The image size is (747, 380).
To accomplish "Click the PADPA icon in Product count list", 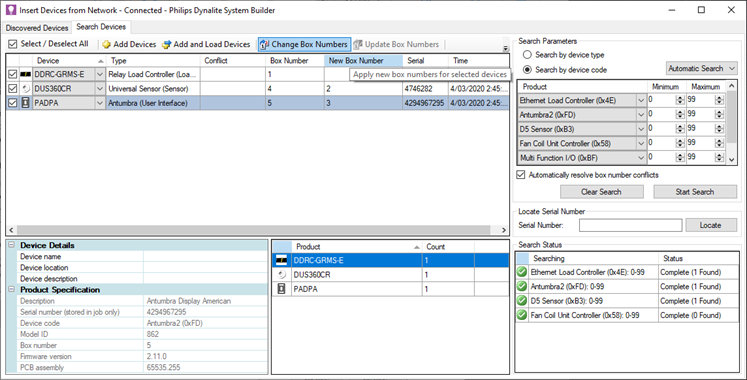I will pyautogui.click(x=282, y=289).
